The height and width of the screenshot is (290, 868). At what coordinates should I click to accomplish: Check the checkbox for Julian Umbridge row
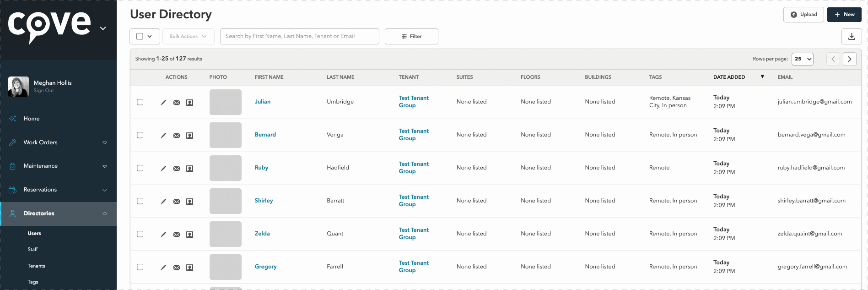click(x=140, y=102)
